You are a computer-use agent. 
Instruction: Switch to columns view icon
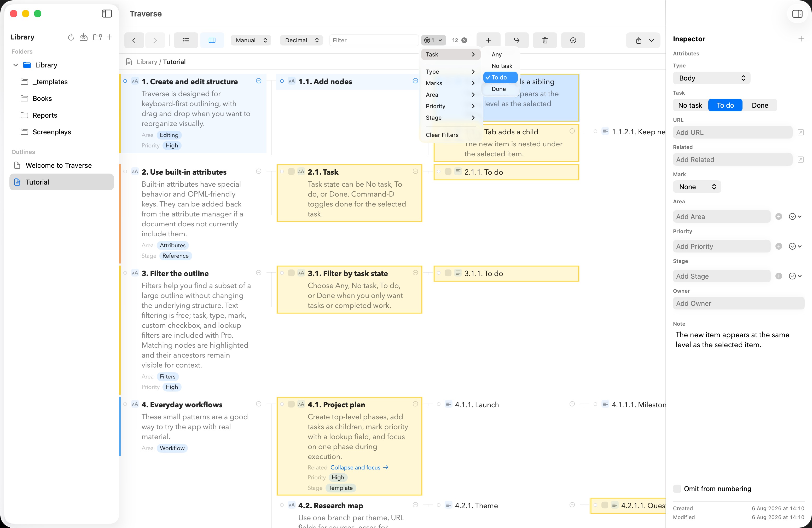(212, 40)
